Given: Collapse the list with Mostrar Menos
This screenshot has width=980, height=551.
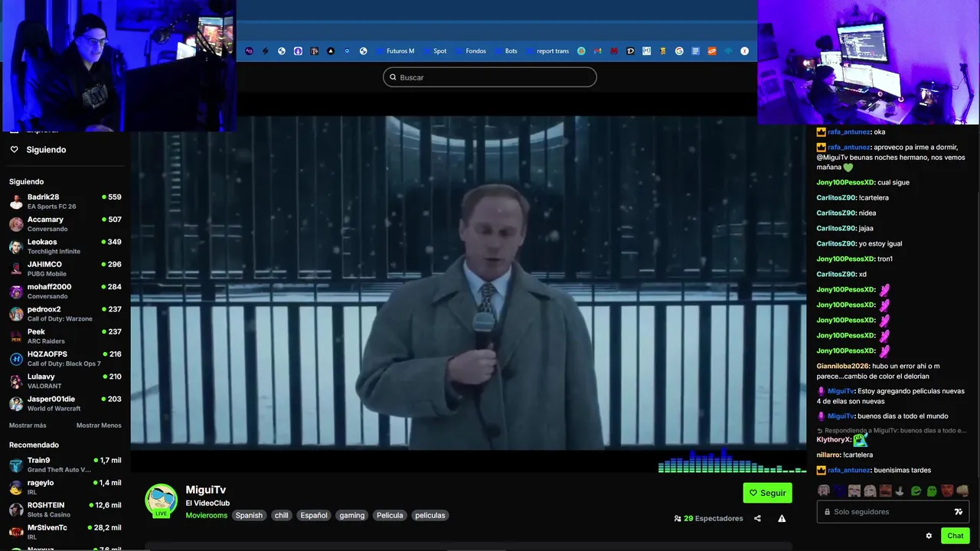Looking at the screenshot, I should (x=99, y=425).
